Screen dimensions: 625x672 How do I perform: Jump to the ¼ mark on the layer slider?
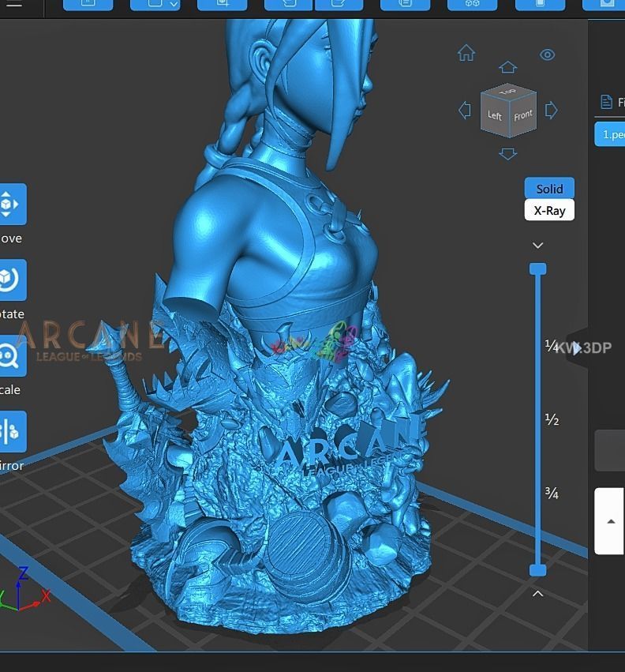point(552,345)
